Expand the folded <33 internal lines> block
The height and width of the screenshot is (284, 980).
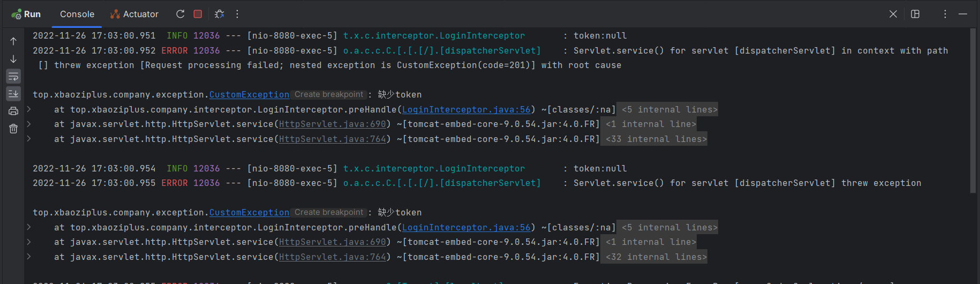pyautogui.click(x=656, y=139)
